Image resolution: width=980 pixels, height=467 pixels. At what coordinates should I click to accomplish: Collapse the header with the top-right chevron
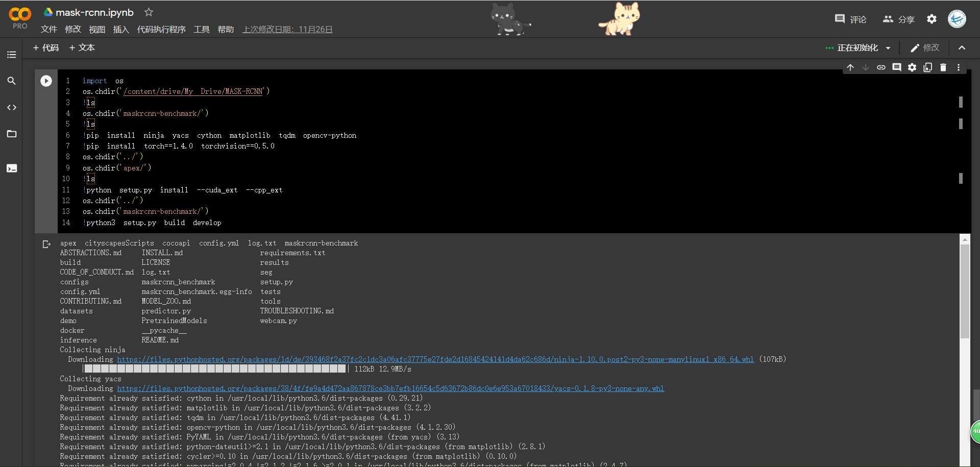coord(962,47)
